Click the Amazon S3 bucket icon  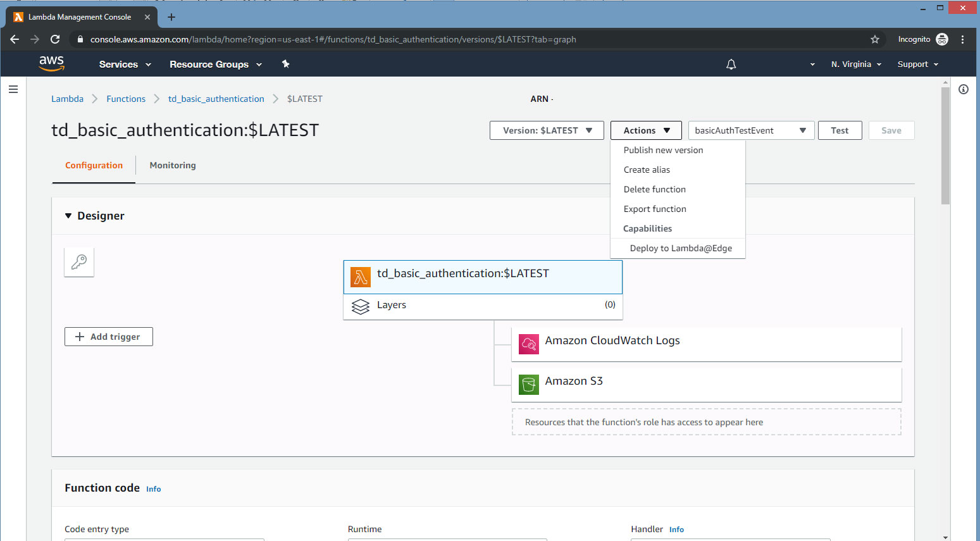[x=528, y=384]
